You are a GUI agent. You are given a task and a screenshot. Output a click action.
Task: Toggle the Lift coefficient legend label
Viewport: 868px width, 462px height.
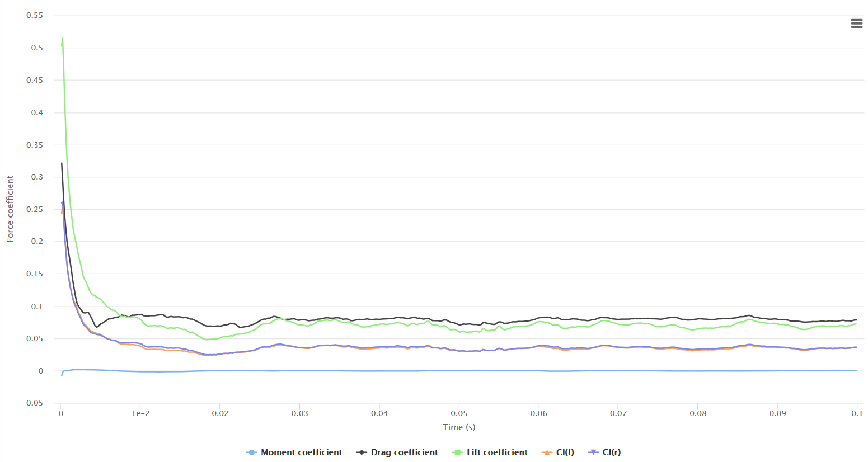[x=497, y=452]
